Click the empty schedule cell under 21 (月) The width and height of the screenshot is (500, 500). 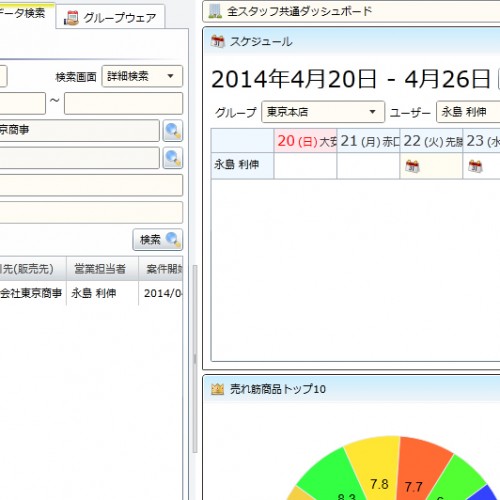(x=368, y=166)
